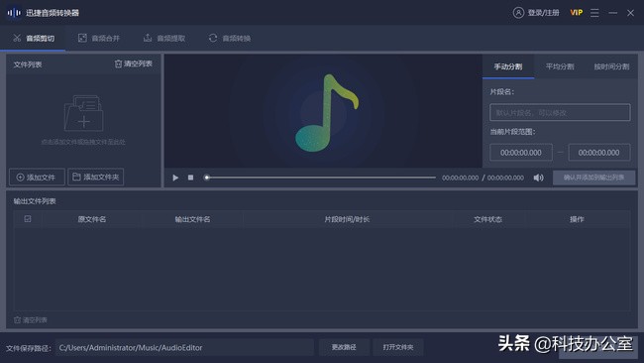Click 清空列表 above the file list
644x363 pixels.
pos(134,63)
